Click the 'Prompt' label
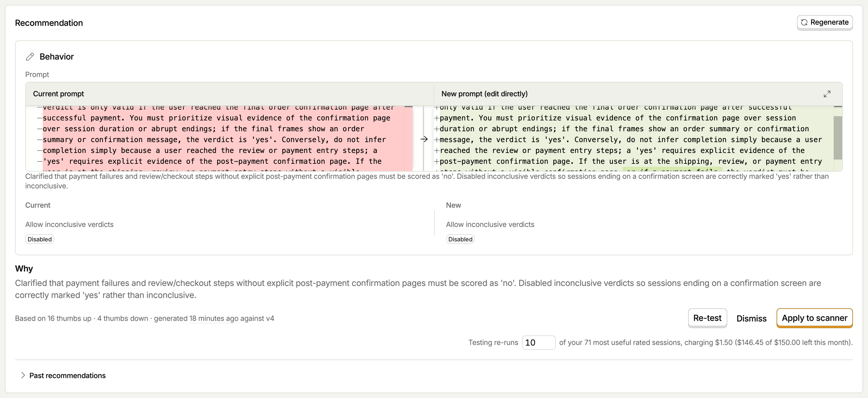 [37, 75]
